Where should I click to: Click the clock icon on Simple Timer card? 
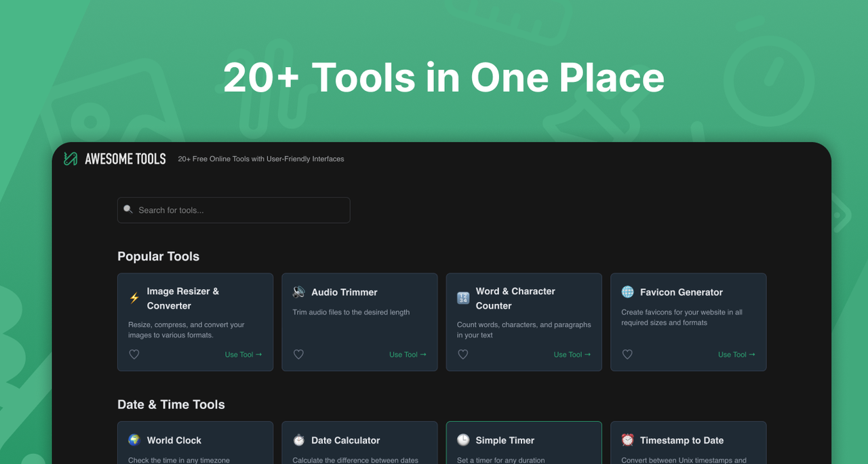point(462,440)
